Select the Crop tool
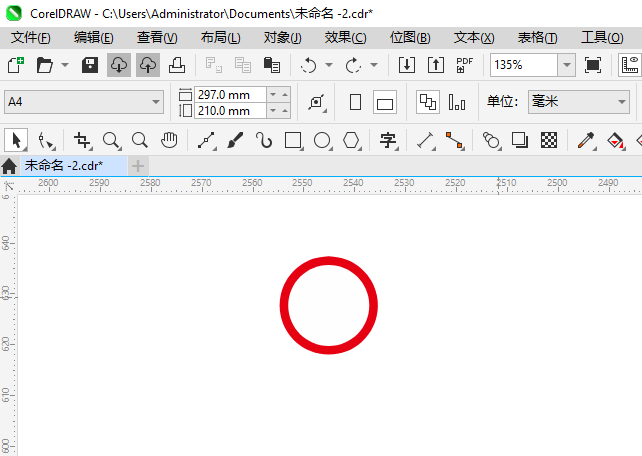The width and height of the screenshot is (642, 456). click(x=83, y=140)
